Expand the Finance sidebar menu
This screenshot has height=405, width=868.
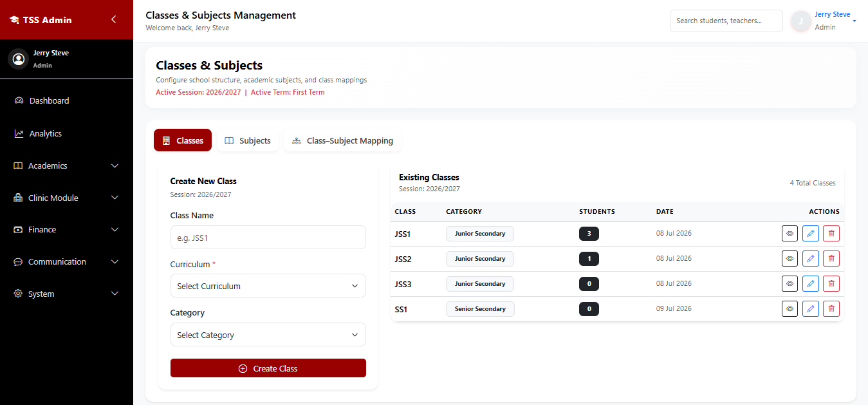coord(67,229)
